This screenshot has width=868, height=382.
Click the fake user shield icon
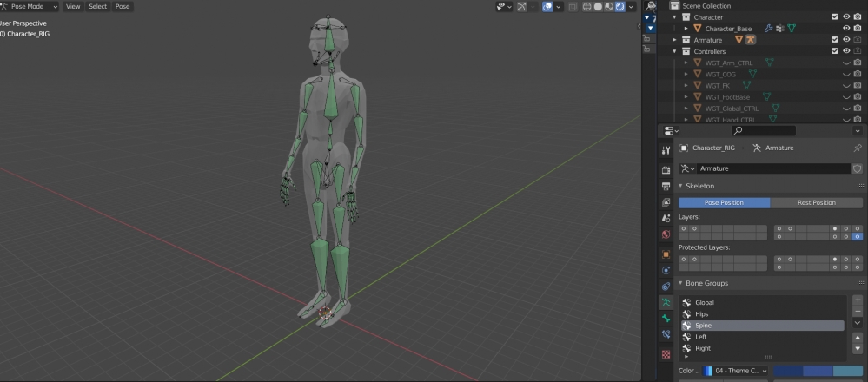point(858,168)
